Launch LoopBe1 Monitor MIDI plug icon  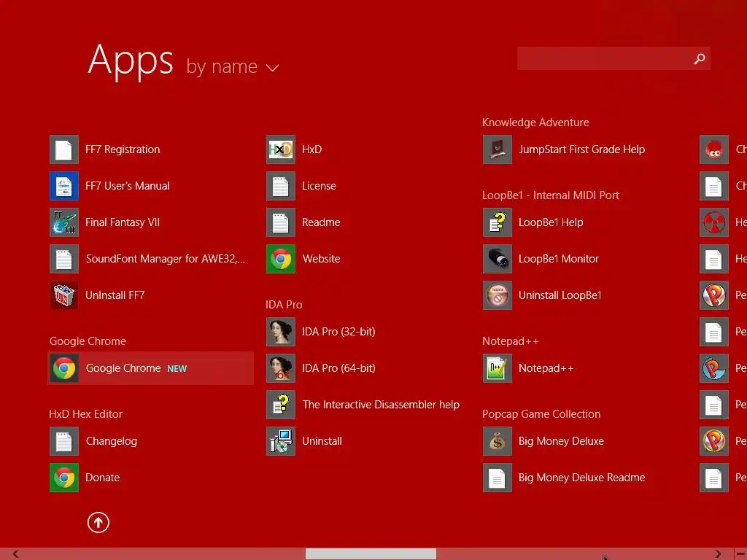[x=498, y=259]
